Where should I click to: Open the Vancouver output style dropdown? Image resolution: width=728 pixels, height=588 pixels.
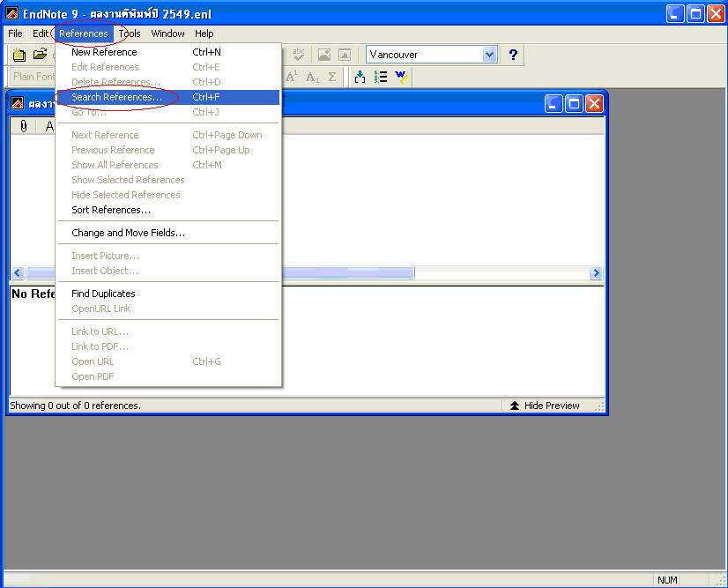pyautogui.click(x=489, y=55)
